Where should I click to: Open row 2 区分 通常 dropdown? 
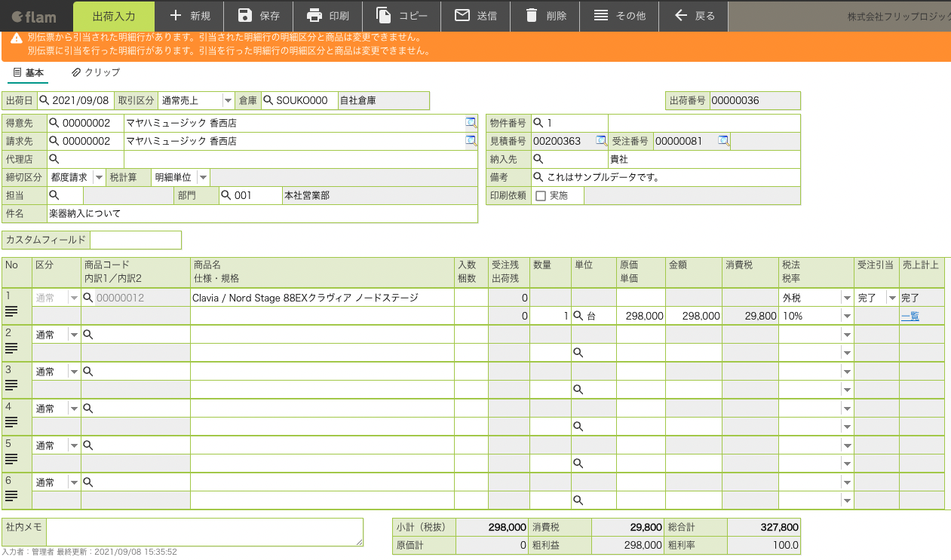(74, 335)
